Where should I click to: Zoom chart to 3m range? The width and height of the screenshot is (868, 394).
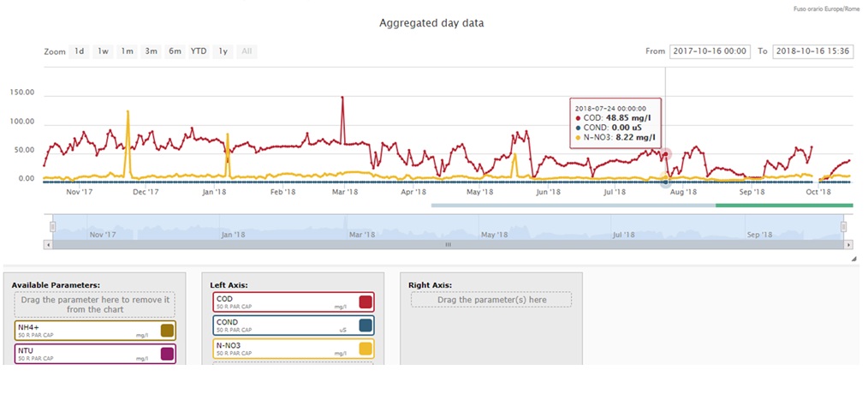(x=151, y=51)
